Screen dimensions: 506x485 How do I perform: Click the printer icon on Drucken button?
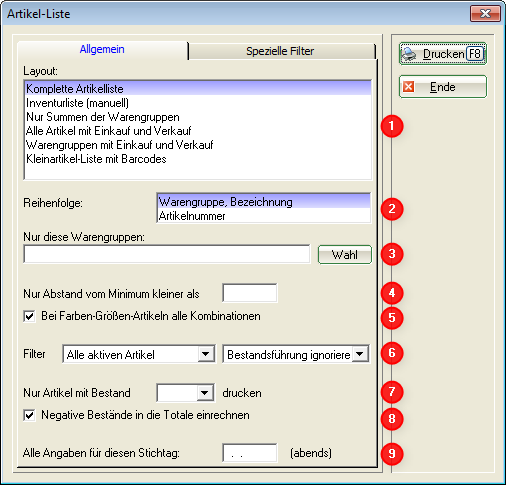click(409, 54)
